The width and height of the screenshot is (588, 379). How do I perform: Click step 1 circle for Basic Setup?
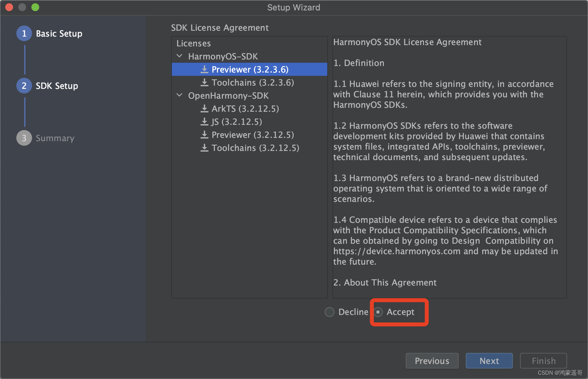click(x=24, y=33)
